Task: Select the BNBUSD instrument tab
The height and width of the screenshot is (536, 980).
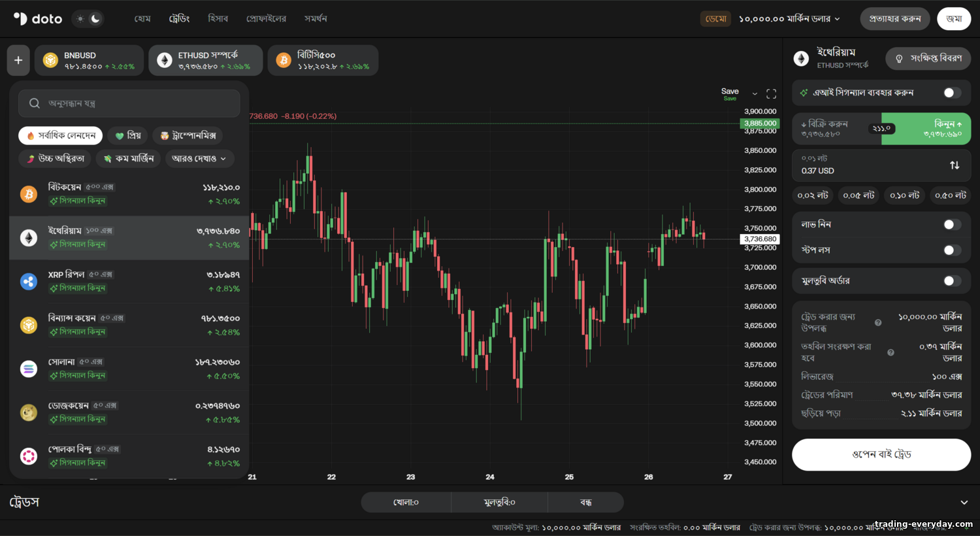Action: point(89,60)
